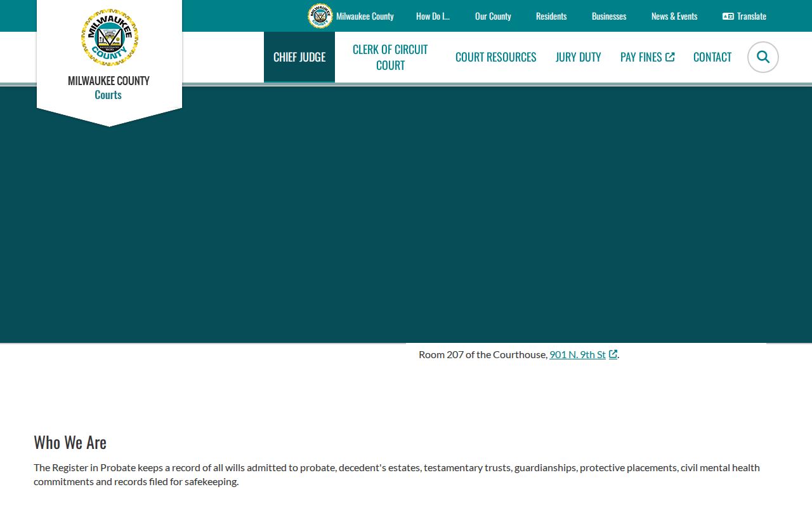Click the Who We Are heading
This screenshot has width=812, height=508.
coord(70,442)
